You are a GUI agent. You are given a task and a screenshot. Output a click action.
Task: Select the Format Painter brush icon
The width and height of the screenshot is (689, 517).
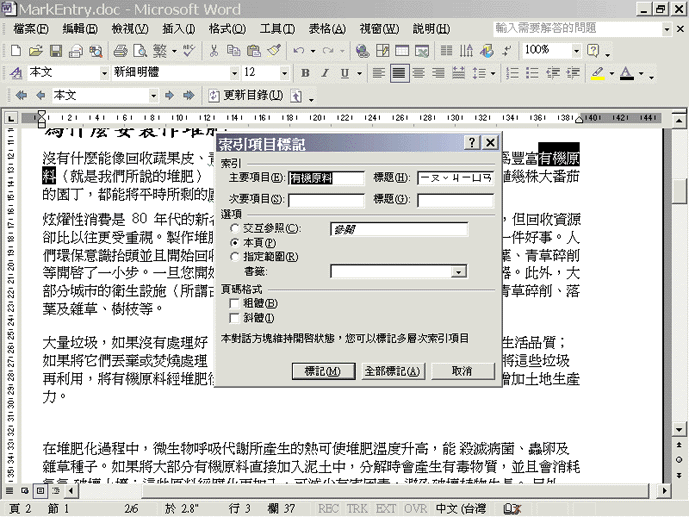pos(274,51)
